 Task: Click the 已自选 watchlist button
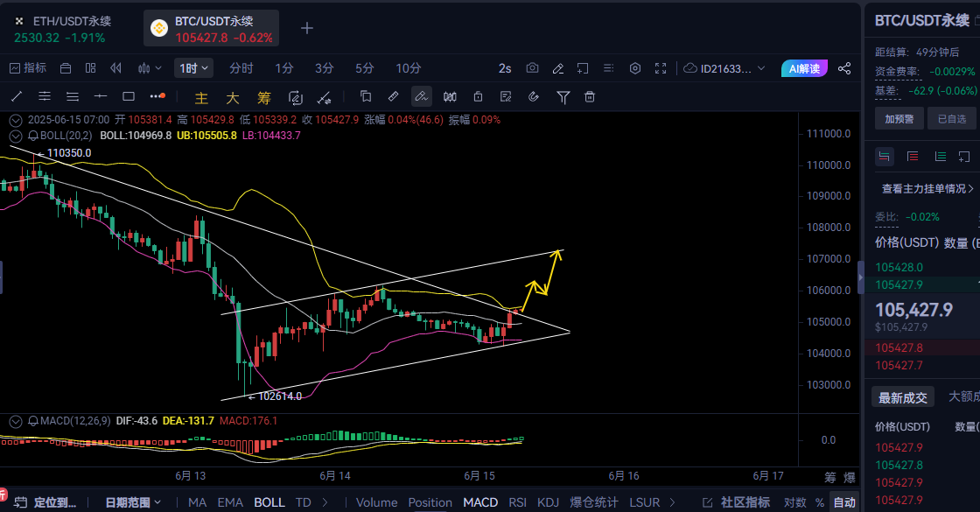coord(952,119)
